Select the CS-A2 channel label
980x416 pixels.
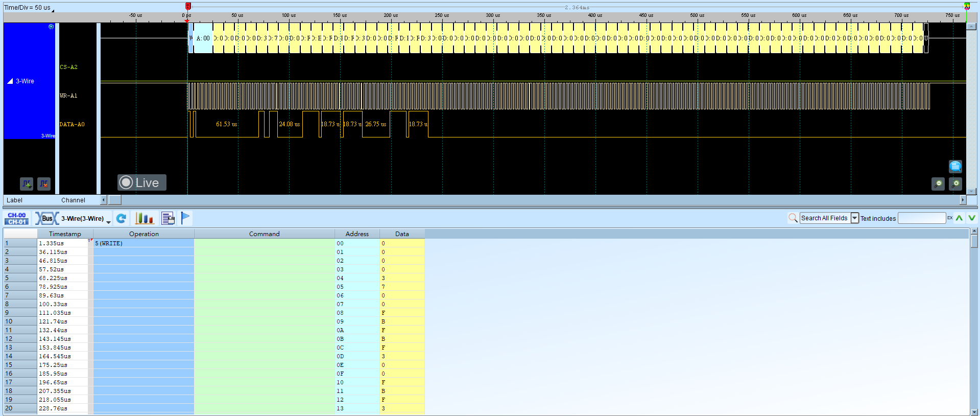click(x=68, y=67)
